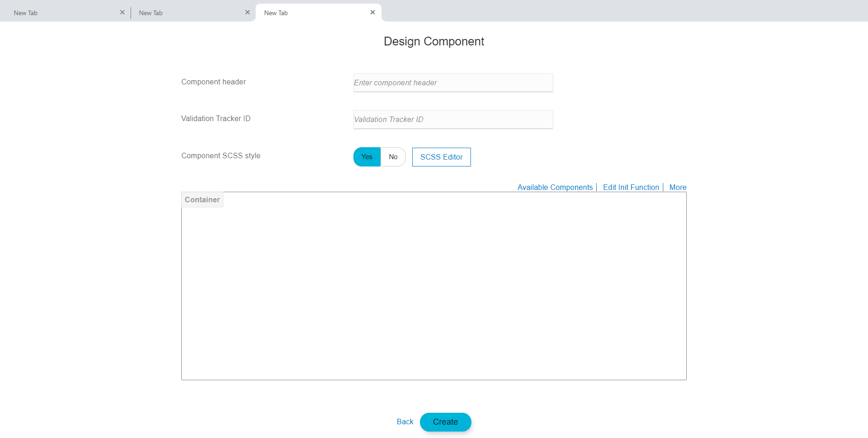The image size is (868, 438).
Task: Enable component SCSS style with Yes
Action: click(x=366, y=157)
